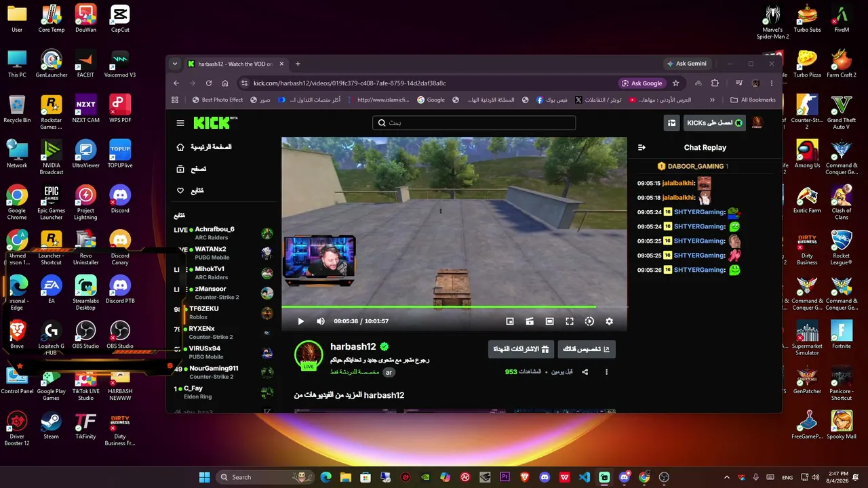Toggle the Kick sidebar hamburger menu
868x488 pixels.
click(x=180, y=123)
